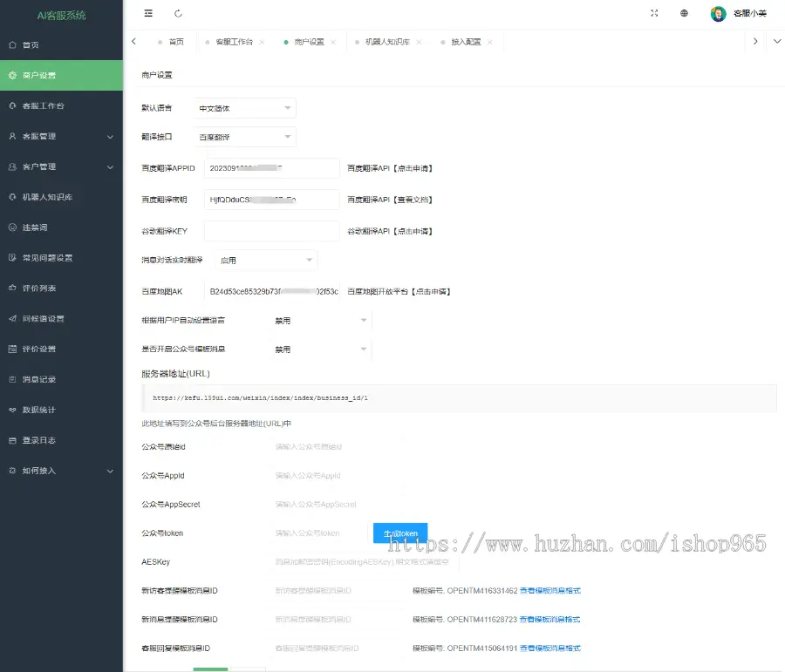Open 百度翻译API【点击申请】 link
This screenshot has width=785, height=672.
(x=390, y=168)
